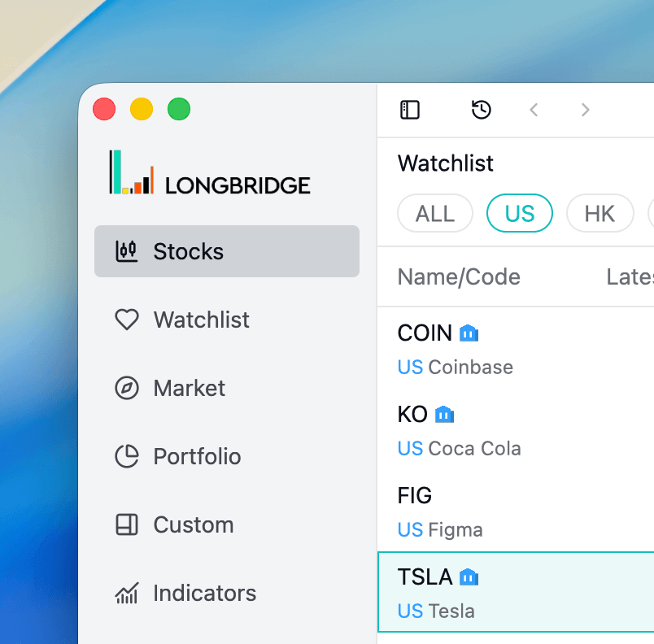Navigate back with the left chevron
The image size is (654, 644).
[534, 110]
